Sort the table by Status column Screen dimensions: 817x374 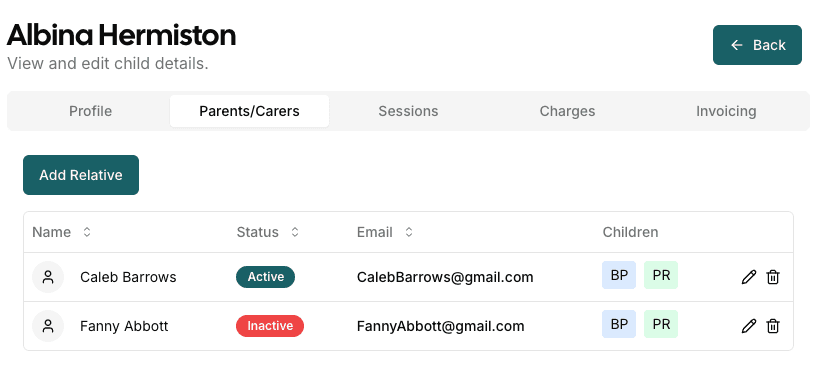click(x=295, y=232)
